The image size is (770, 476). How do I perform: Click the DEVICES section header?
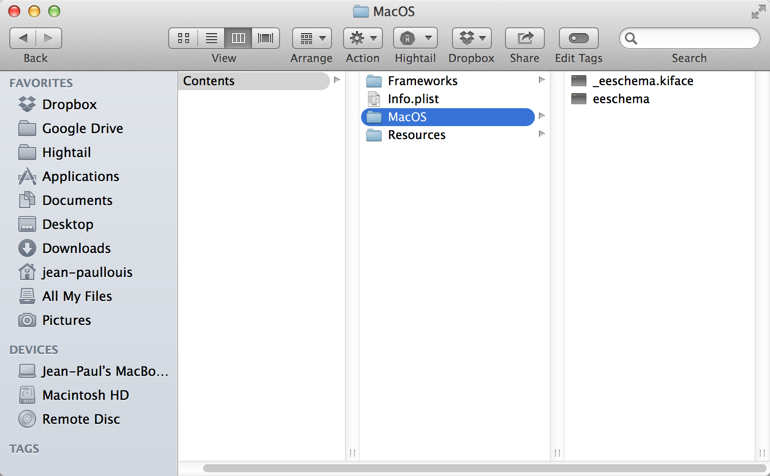[x=33, y=350]
